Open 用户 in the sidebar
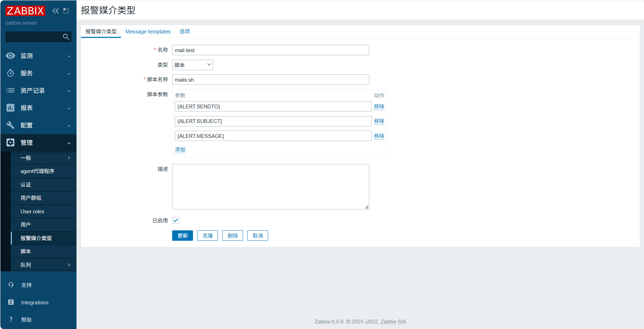This screenshot has width=644, height=329. 43,225
